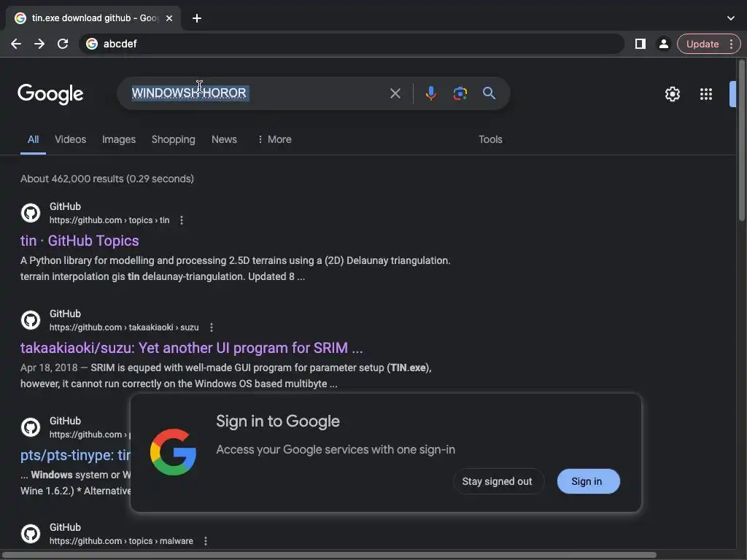Click the Update button in the toolbar
The image size is (747, 560).
(x=703, y=44)
